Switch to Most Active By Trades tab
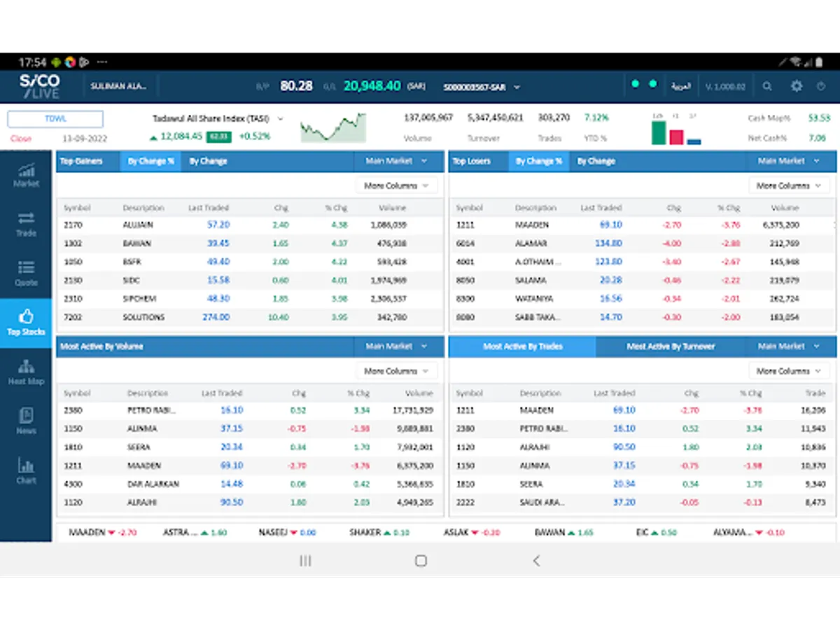The image size is (840, 630). point(522,346)
